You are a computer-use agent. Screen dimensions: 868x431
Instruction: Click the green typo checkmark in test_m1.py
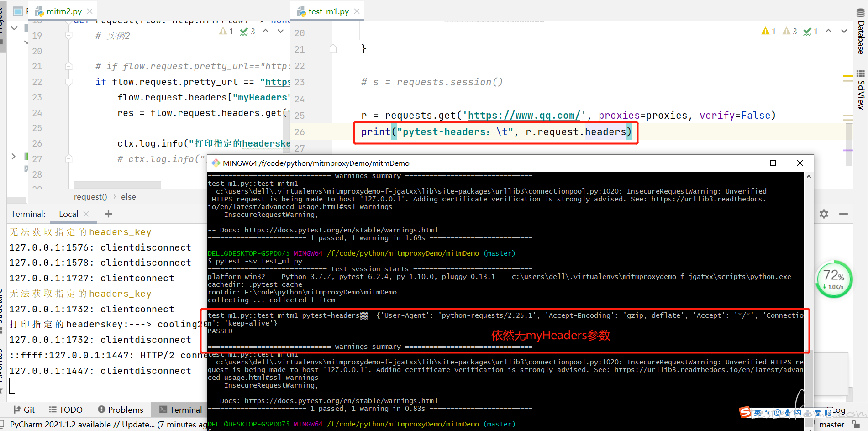pos(810,31)
